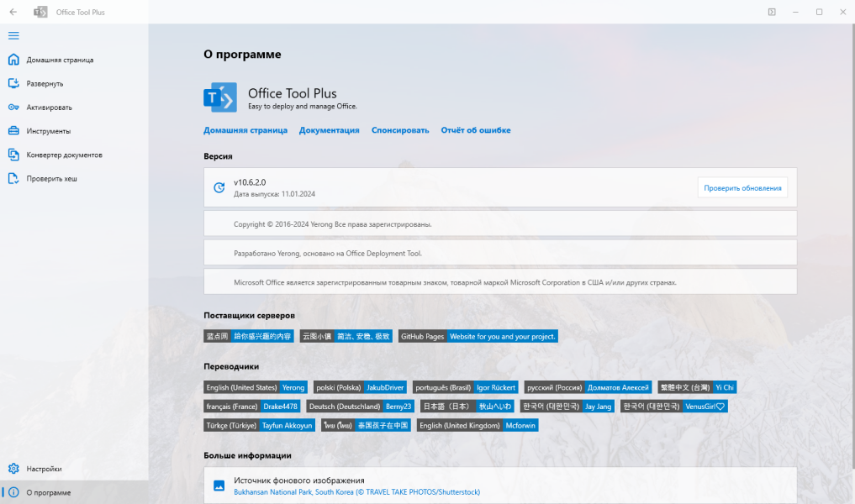Click the 蓝点网 server provider badge

pyautogui.click(x=249, y=336)
